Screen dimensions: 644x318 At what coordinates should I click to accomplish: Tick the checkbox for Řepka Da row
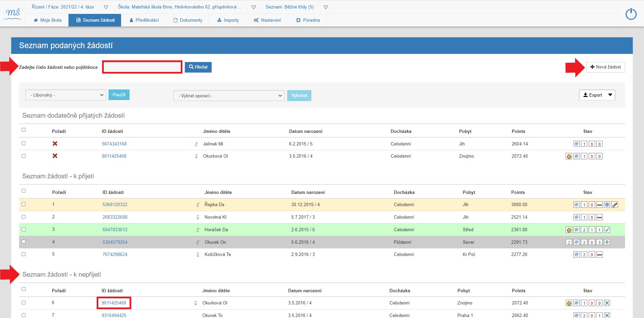24,204
